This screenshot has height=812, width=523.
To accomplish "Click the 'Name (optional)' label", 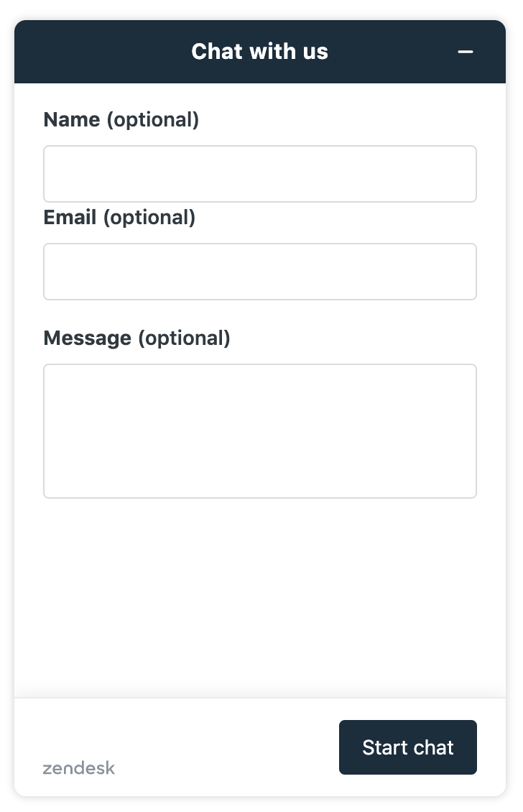I will point(121,119).
